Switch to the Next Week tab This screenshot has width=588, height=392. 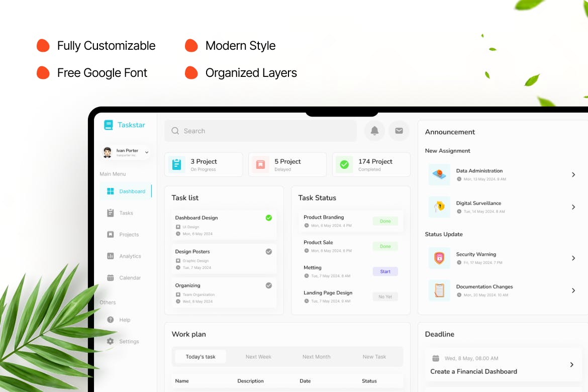coord(258,357)
